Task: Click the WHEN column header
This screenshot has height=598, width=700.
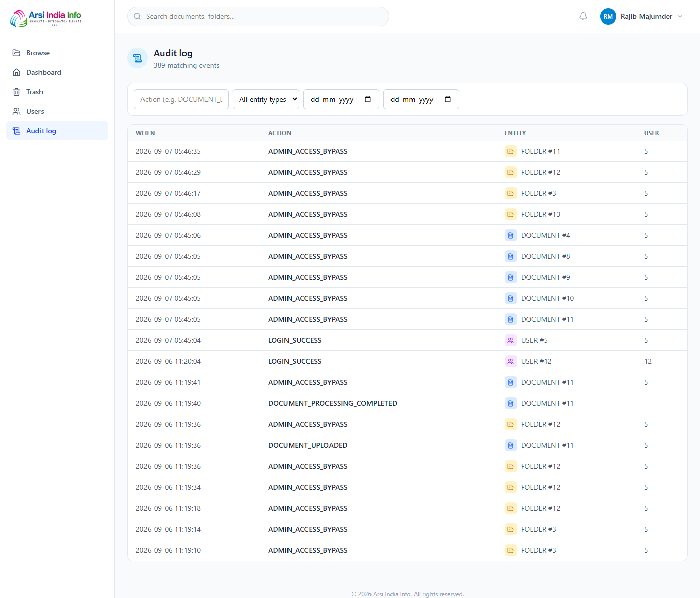Action: click(146, 133)
